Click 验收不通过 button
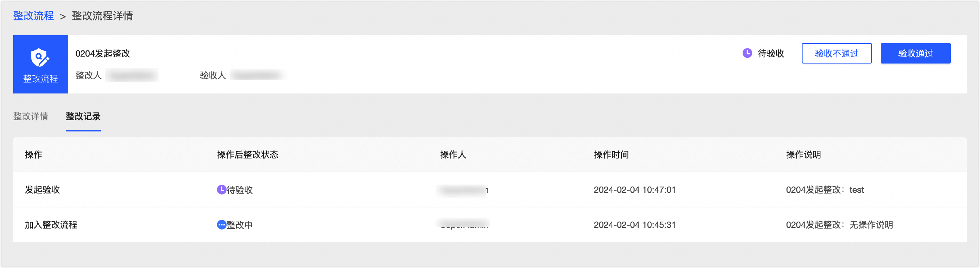 pos(836,53)
